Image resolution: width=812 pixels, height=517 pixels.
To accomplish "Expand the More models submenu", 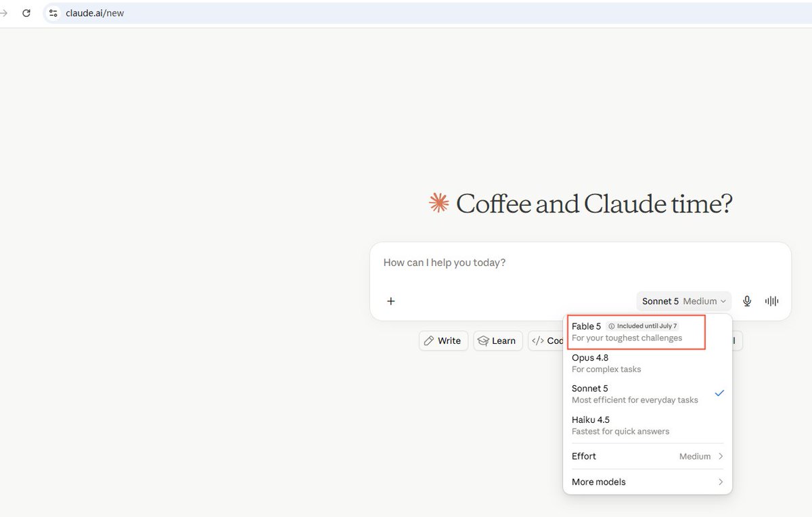I will [x=648, y=482].
